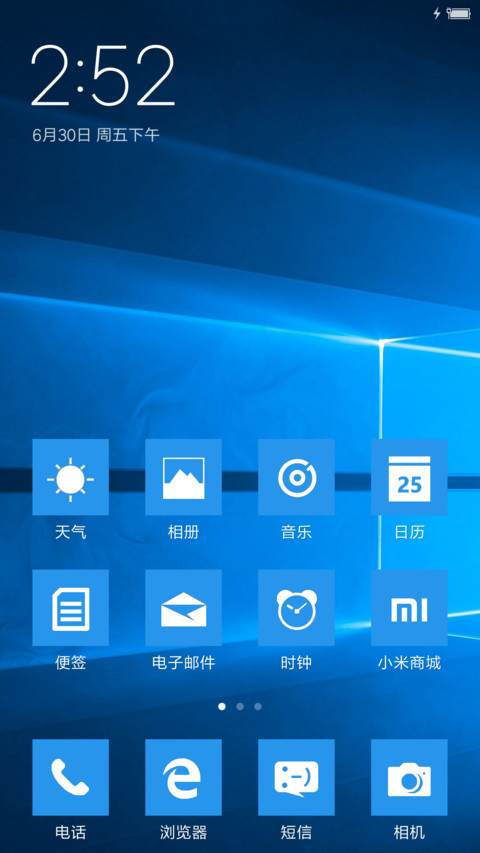
Task: Open the 时钟 clock app
Action: (296, 608)
